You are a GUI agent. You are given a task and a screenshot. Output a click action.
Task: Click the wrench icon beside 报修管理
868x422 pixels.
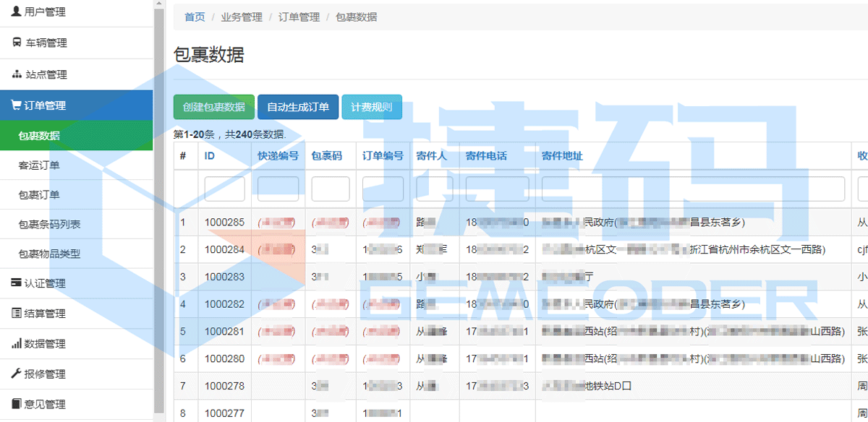coord(16,374)
